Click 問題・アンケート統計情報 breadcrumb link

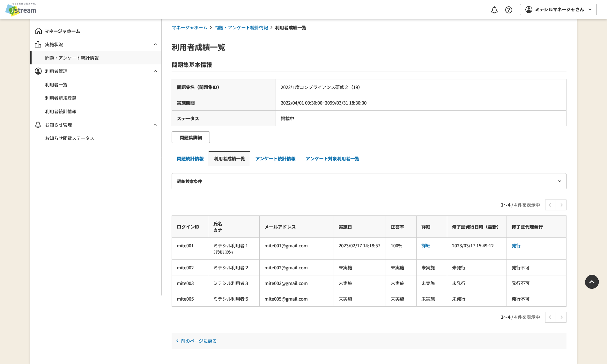[x=241, y=28]
